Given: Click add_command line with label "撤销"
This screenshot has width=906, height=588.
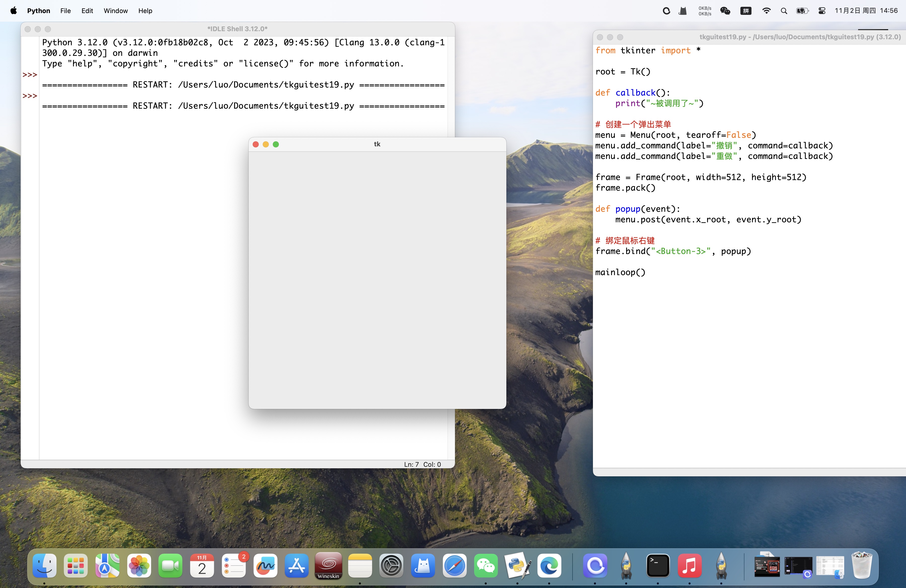Looking at the screenshot, I should (714, 146).
